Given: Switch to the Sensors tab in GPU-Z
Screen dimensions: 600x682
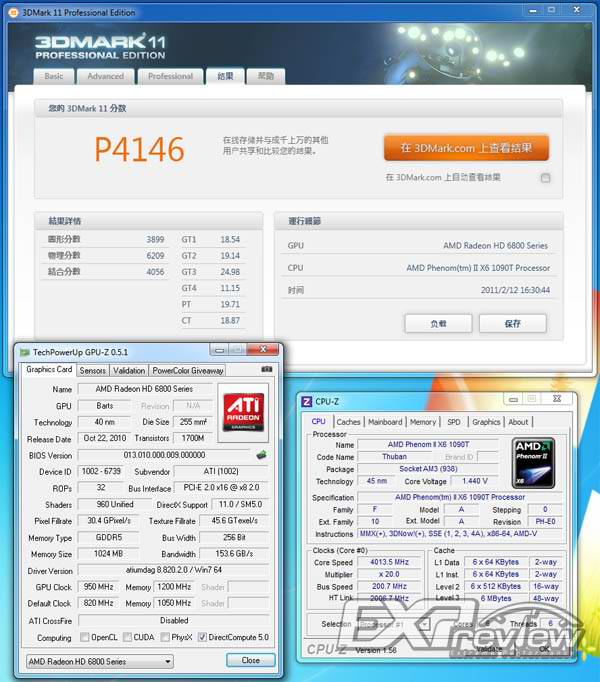Looking at the screenshot, I should [x=92, y=370].
